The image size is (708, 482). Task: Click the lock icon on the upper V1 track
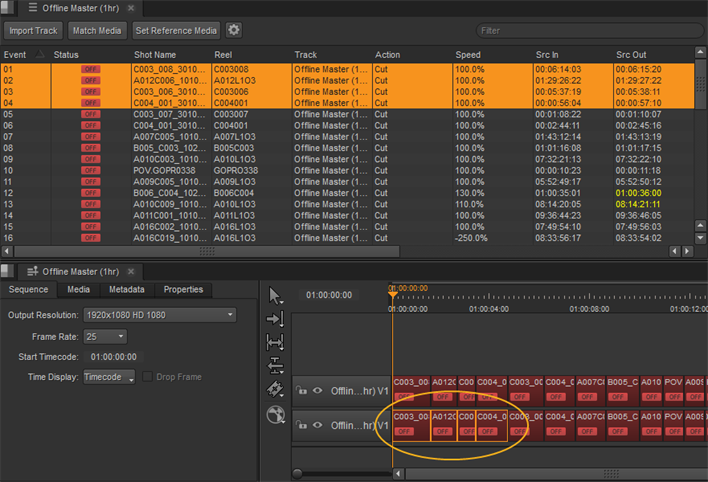[301, 391]
